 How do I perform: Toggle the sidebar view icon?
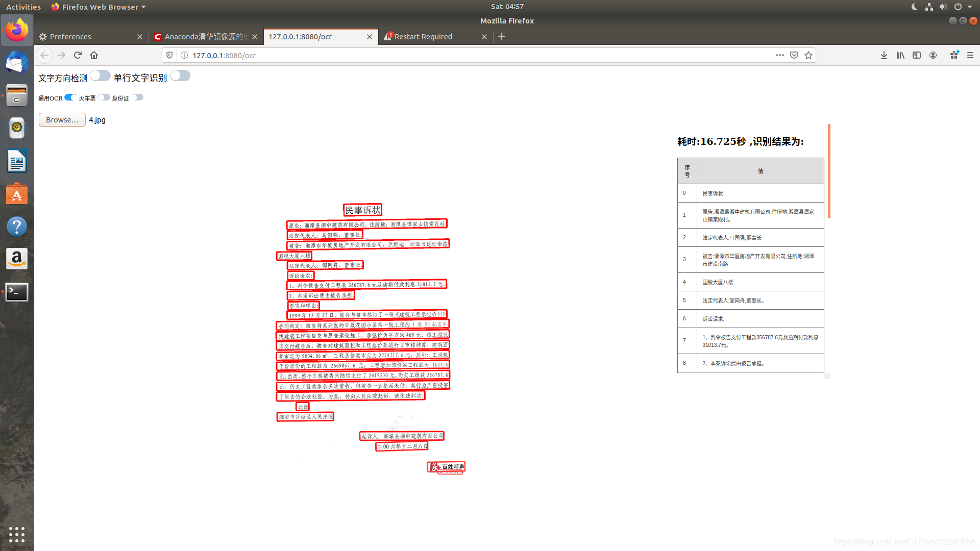(917, 55)
